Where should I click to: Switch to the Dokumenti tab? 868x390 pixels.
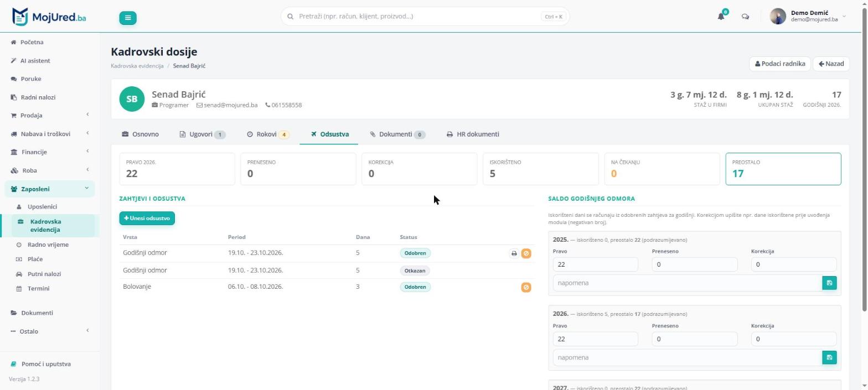point(397,134)
